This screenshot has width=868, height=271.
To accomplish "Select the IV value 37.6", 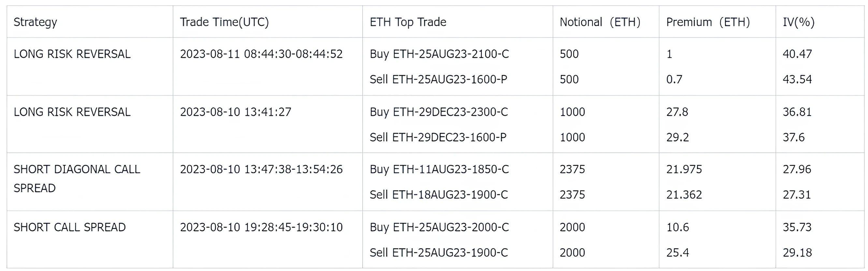I will [793, 137].
